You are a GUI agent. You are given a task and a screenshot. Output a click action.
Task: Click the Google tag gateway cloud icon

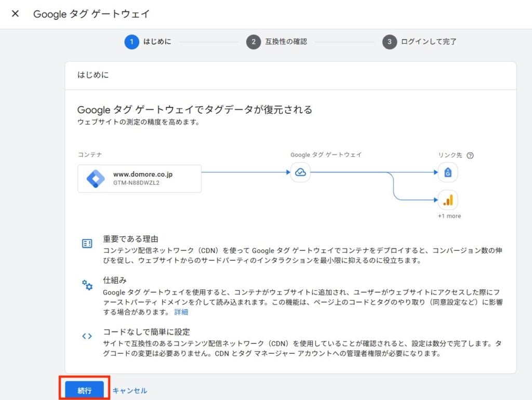pos(300,172)
